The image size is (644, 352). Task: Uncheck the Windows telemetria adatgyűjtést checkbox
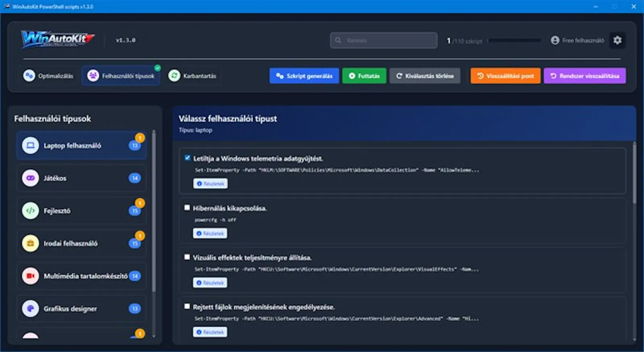click(x=187, y=158)
